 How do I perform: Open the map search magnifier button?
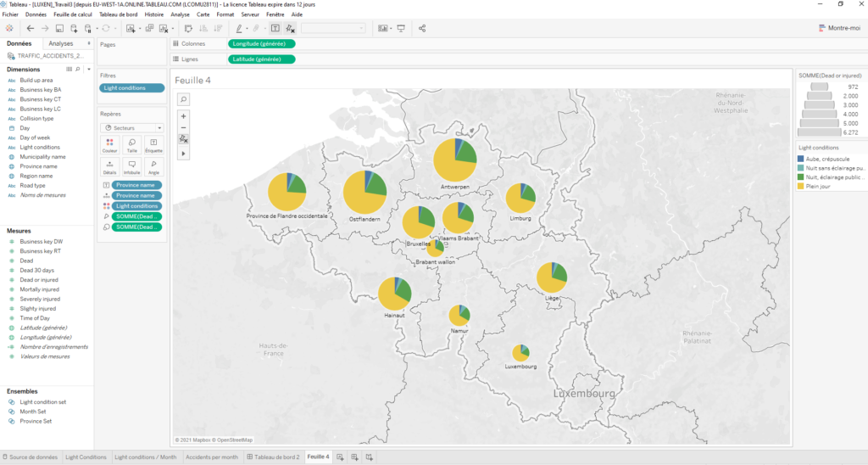tap(183, 99)
